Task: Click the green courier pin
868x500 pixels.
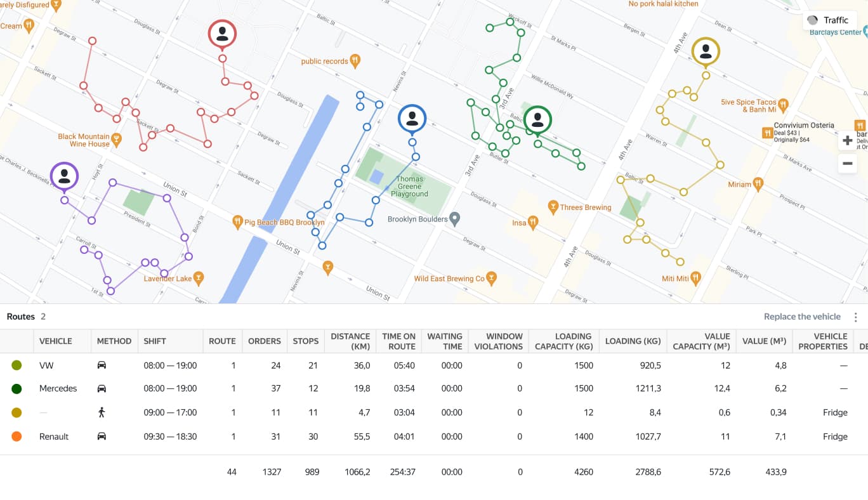Action: coord(537,119)
